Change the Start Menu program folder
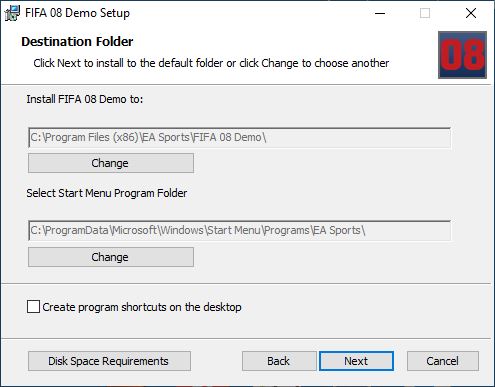495x387 pixels. pos(111,257)
